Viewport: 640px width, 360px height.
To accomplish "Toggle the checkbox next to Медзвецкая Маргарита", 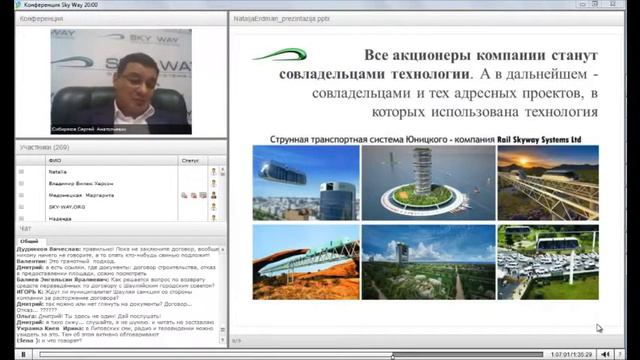I will point(21,196).
